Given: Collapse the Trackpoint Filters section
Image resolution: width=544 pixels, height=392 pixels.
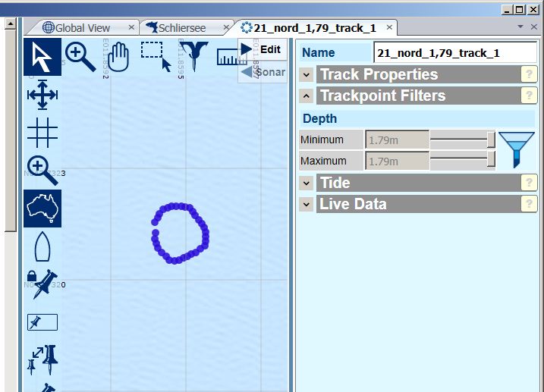Looking at the screenshot, I should click(306, 96).
